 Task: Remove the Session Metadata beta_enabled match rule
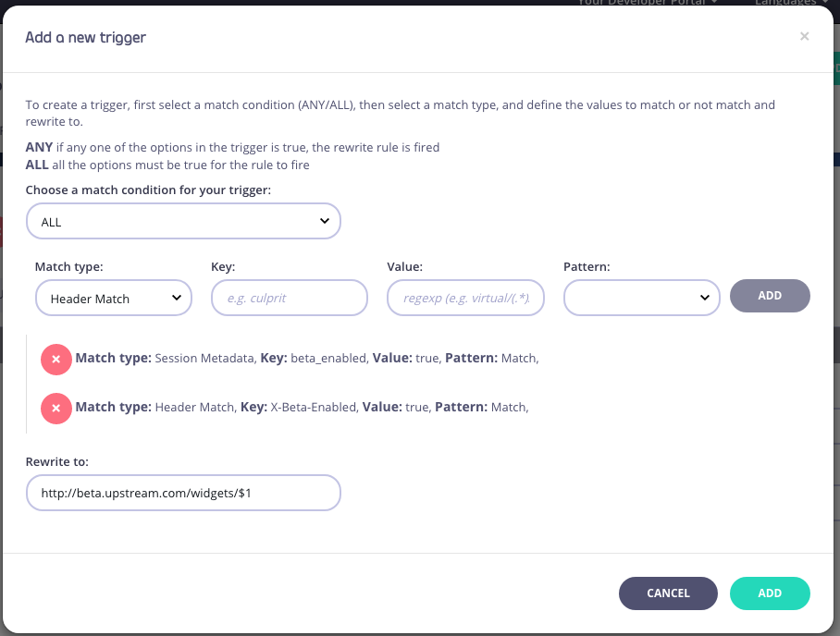(x=56, y=359)
